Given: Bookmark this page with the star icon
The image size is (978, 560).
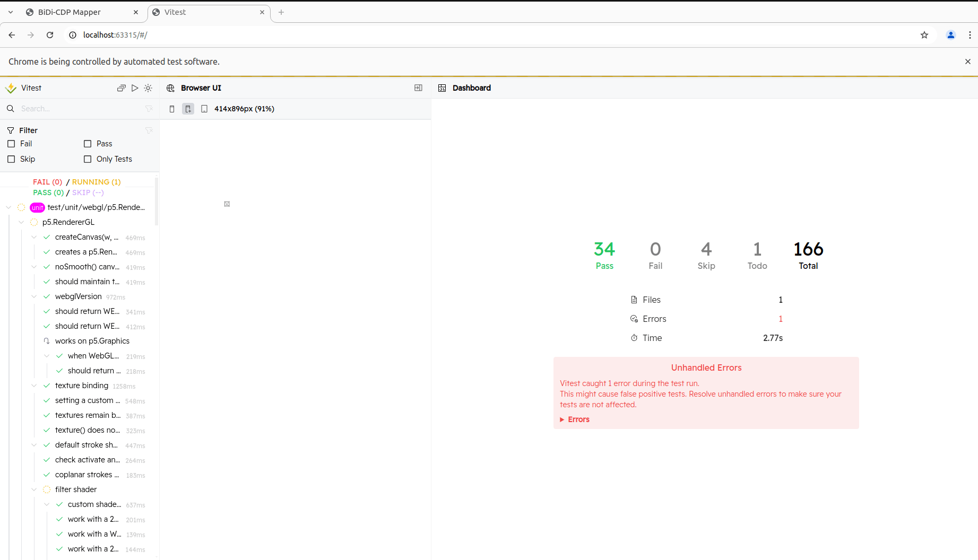Looking at the screenshot, I should [924, 35].
